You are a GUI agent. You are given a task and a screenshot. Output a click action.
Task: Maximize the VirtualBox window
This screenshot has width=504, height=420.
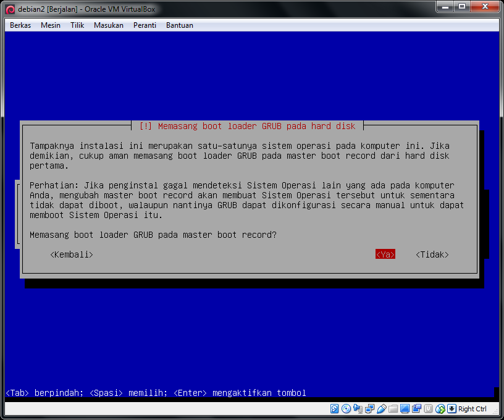click(462, 6)
